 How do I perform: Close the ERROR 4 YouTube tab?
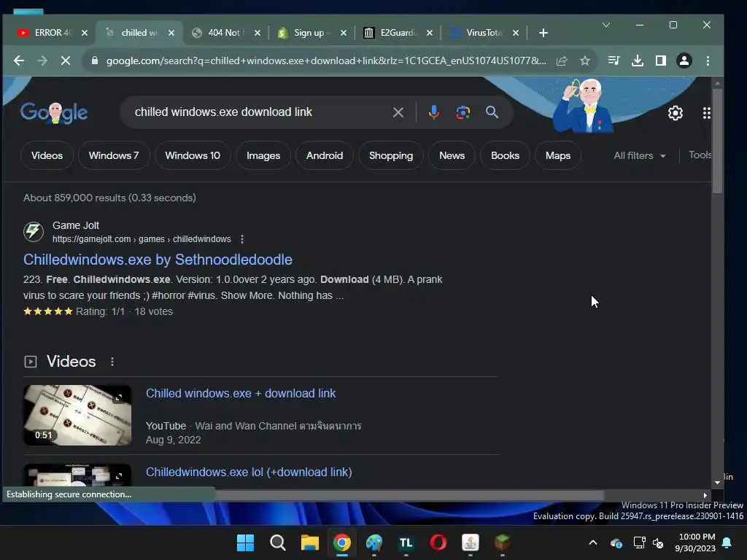pyautogui.click(x=85, y=33)
